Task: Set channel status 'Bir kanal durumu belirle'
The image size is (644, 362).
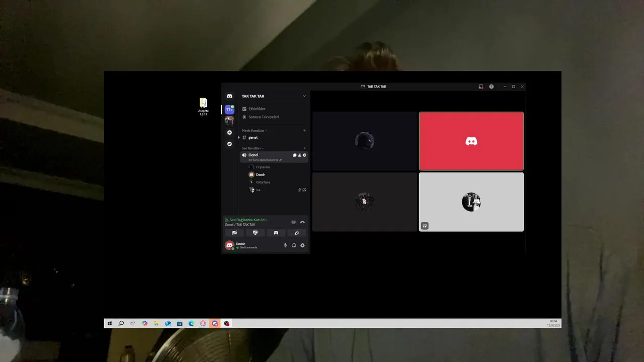Action: click(265, 160)
